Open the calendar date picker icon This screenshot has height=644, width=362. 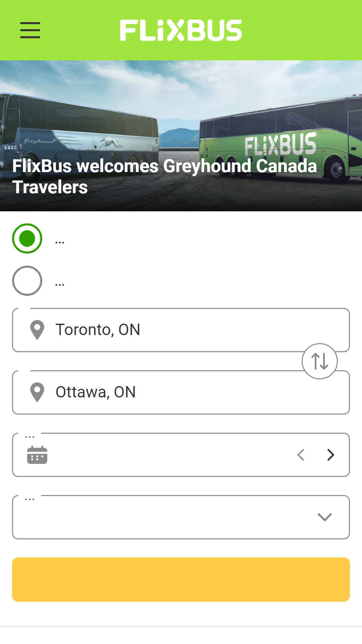pyautogui.click(x=37, y=455)
